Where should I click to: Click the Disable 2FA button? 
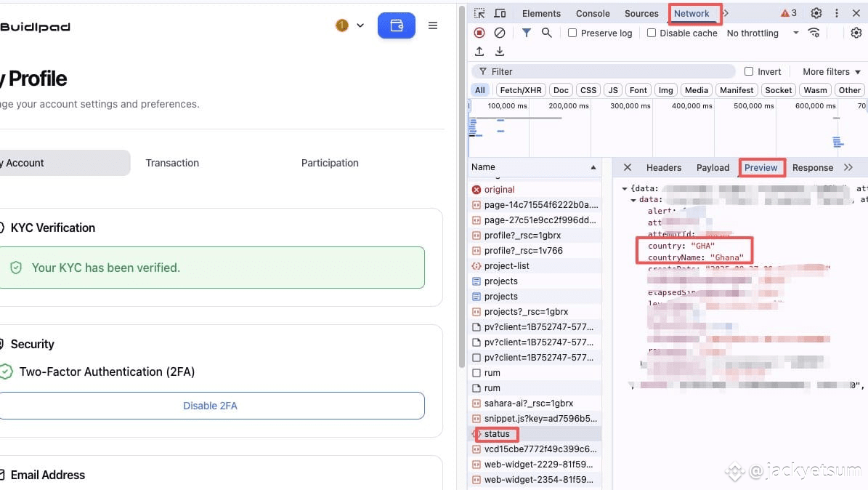(211, 406)
